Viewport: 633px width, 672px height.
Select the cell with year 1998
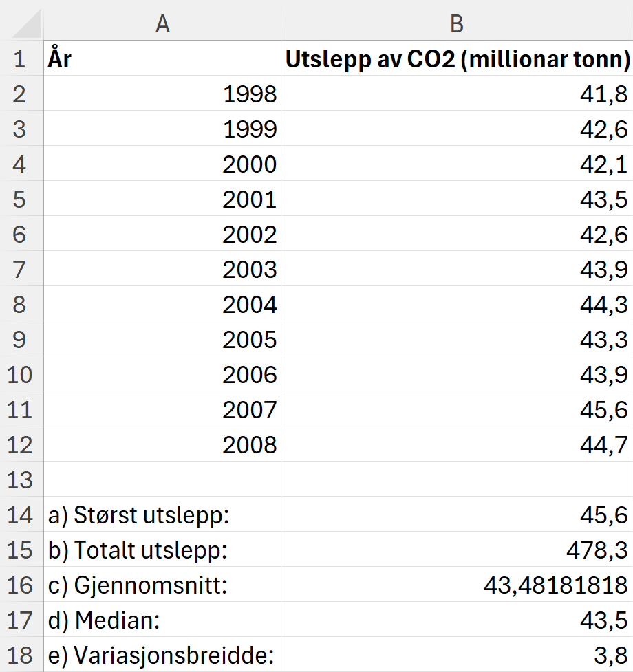(162, 94)
